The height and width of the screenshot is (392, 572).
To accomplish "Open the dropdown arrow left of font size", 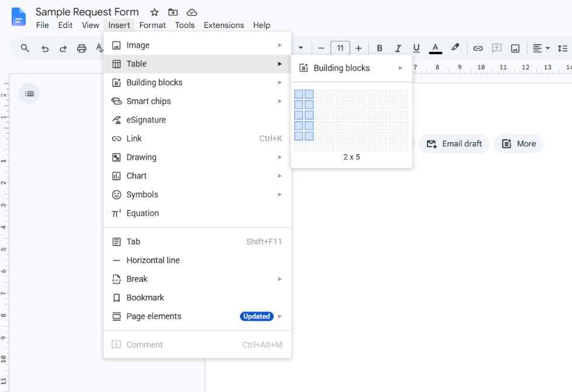I will 301,48.
